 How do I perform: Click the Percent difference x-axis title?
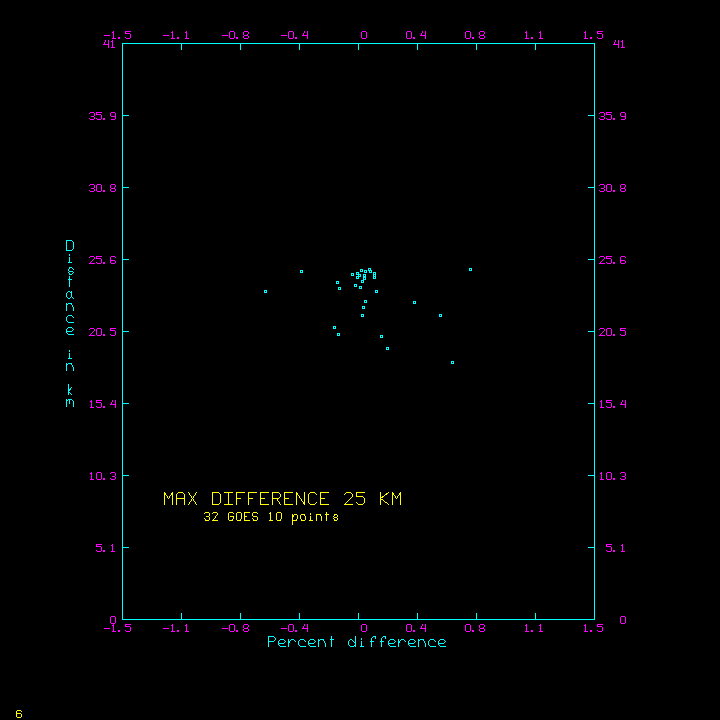tap(356, 642)
